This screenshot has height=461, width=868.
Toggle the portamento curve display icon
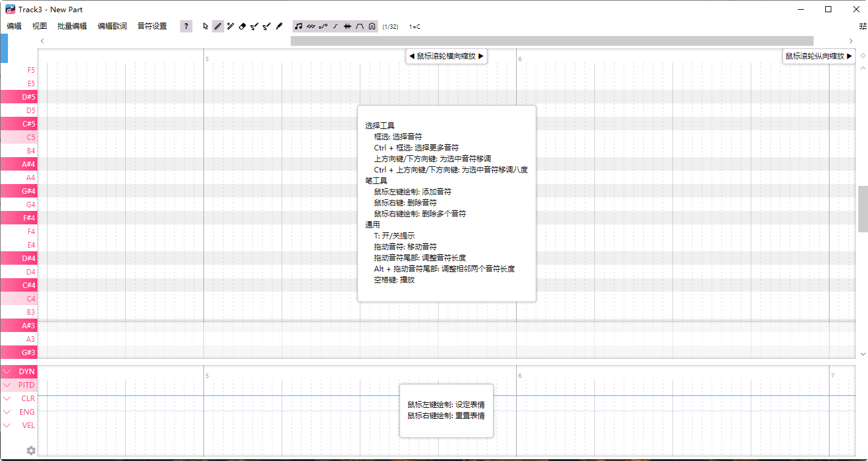click(x=323, y=26)
